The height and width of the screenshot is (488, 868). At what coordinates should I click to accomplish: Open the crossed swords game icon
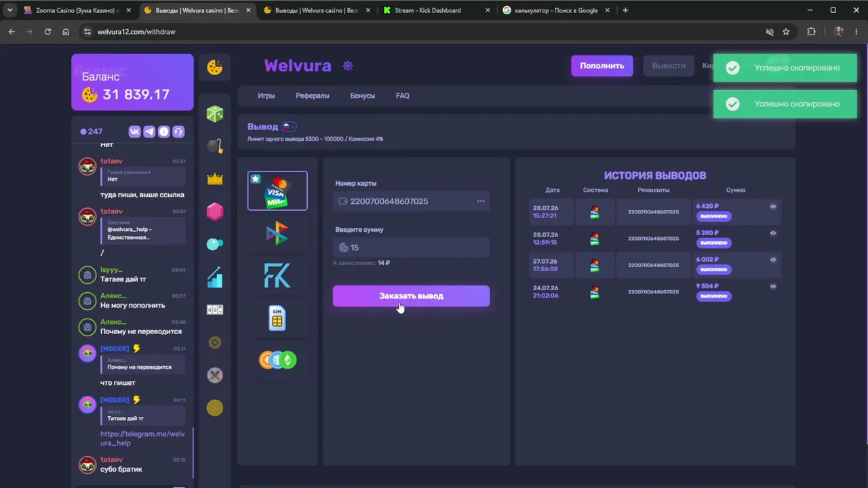215,375
